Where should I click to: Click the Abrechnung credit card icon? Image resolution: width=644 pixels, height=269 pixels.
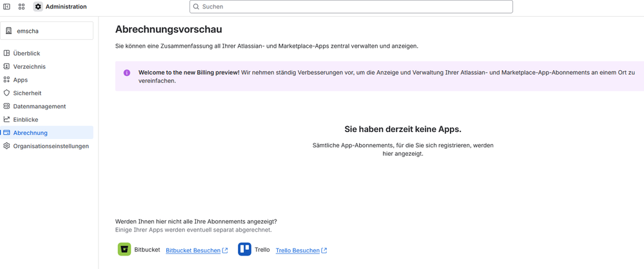(x=6, y=133)
